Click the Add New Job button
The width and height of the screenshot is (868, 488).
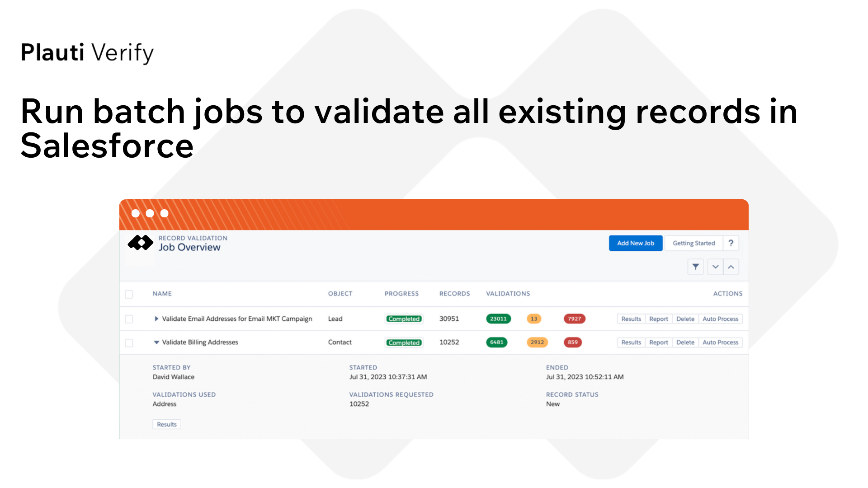(636, 243)
